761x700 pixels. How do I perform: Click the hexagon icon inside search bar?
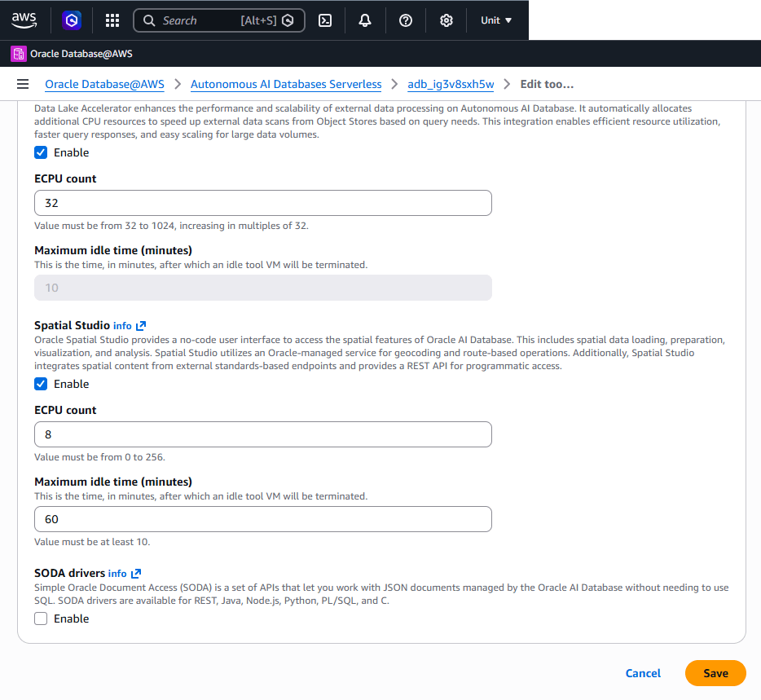tap(288, 20)
